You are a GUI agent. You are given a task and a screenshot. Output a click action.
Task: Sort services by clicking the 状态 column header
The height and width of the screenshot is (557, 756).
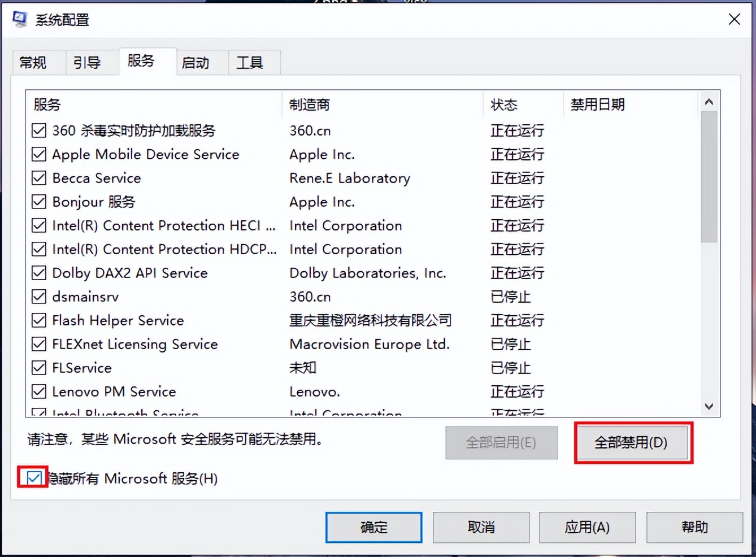505,104
